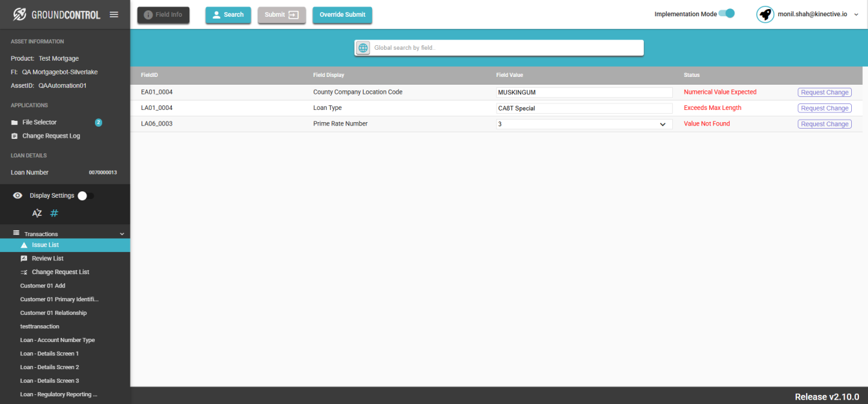Click Value Not Found status

pos(707,123)
